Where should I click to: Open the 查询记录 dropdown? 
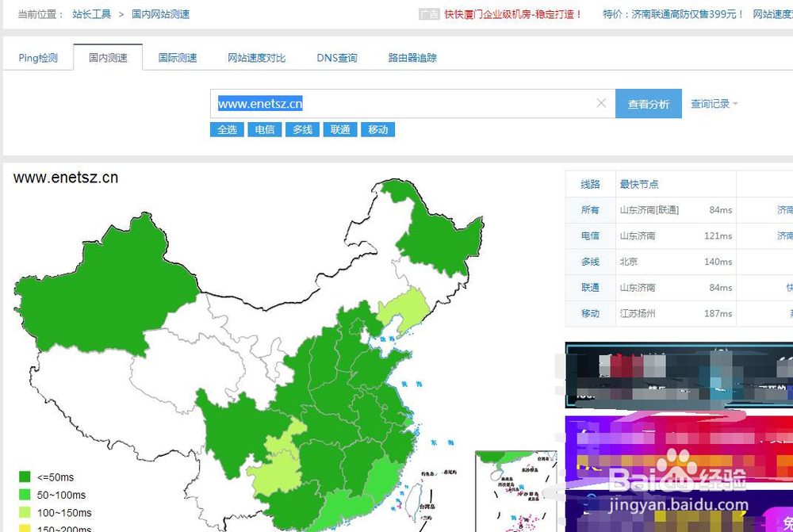(712, 103)
